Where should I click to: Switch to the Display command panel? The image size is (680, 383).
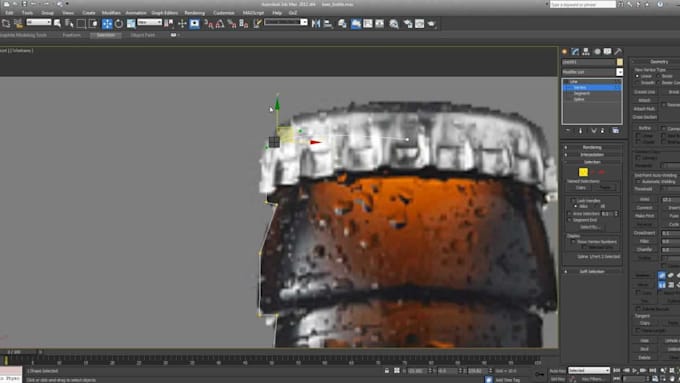click(608, 52)
